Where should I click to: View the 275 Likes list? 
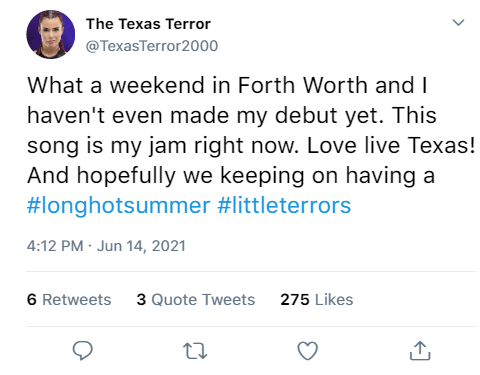(317, 299)
